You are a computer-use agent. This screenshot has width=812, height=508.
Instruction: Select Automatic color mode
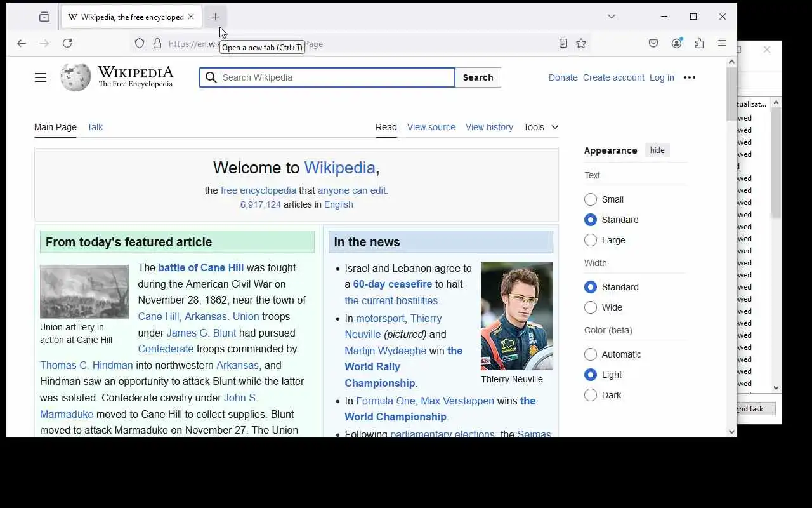pyautogui.click(x=591, y=354)
